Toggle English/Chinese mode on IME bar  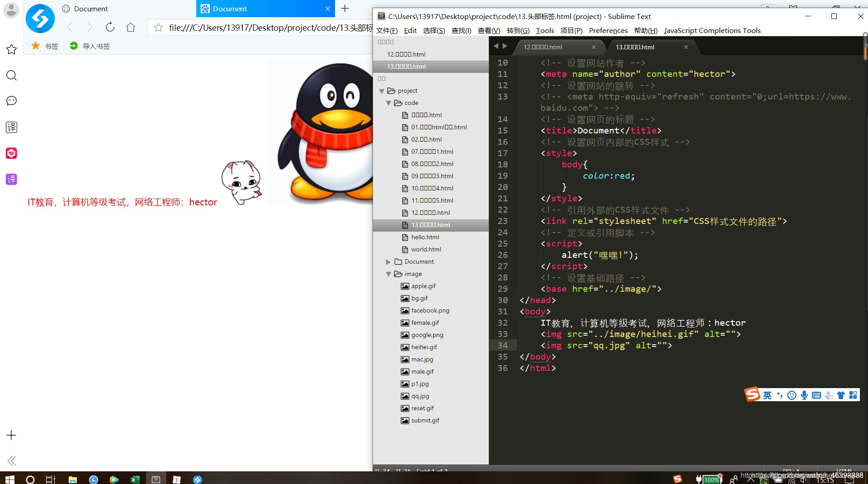pyautogui.click(x=767, y=395)
